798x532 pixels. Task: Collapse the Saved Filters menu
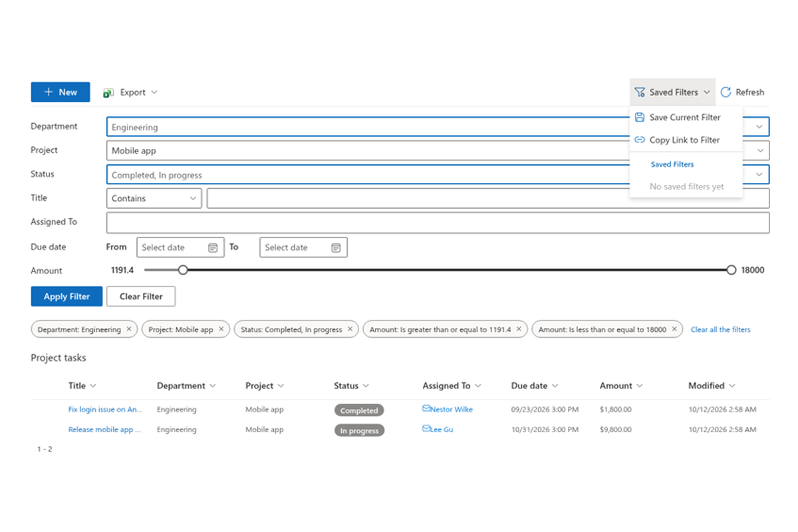point(672,92)
